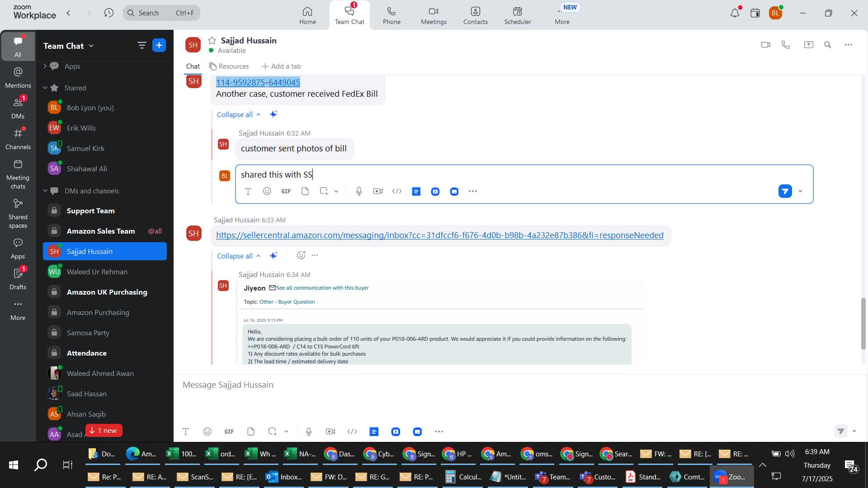Screen dimensions: 868x488
Task: Switch to Phone tab
Action: pyautogui.click(x=392, y=15)
